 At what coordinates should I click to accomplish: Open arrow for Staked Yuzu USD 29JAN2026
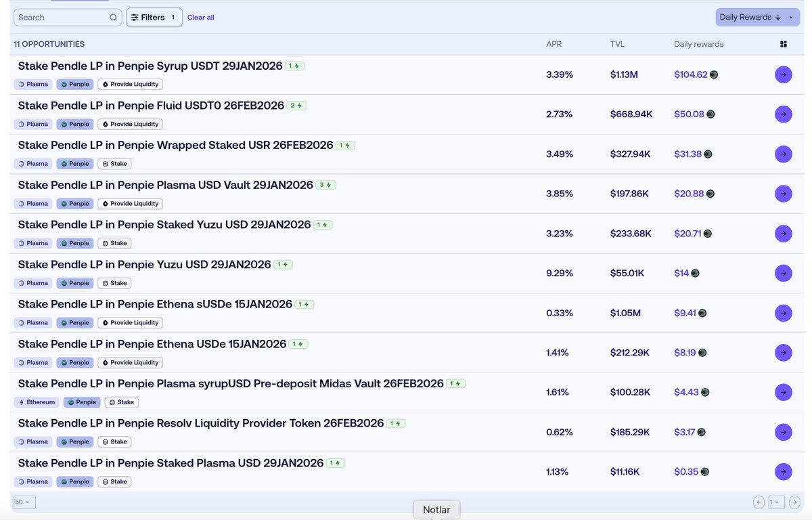click(x=783, y=234)
